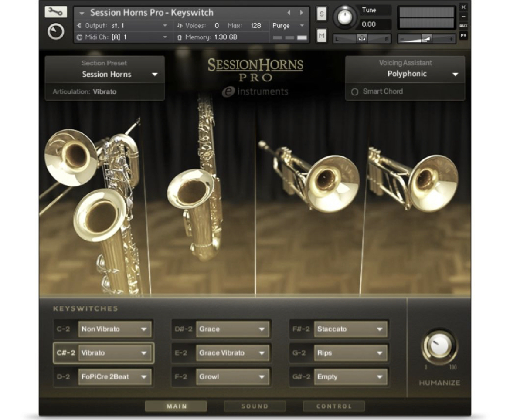Open Midi Ch dropdown

pos(122,37)
